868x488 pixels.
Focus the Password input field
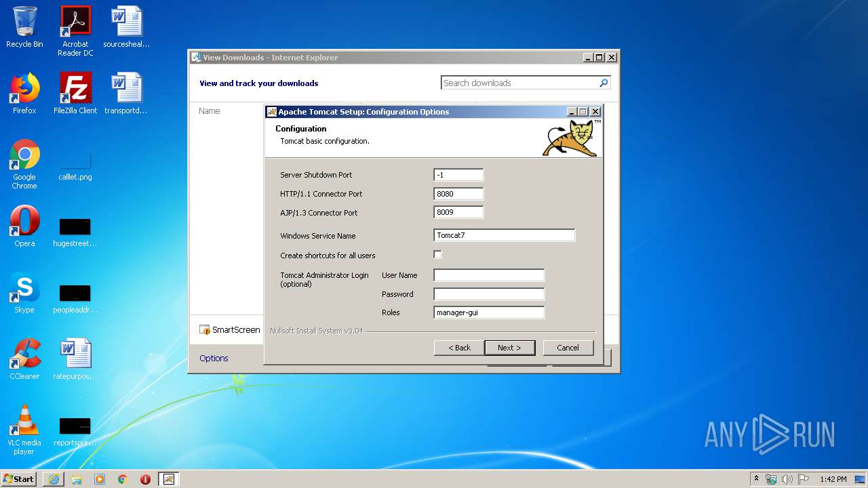[489, 294]
